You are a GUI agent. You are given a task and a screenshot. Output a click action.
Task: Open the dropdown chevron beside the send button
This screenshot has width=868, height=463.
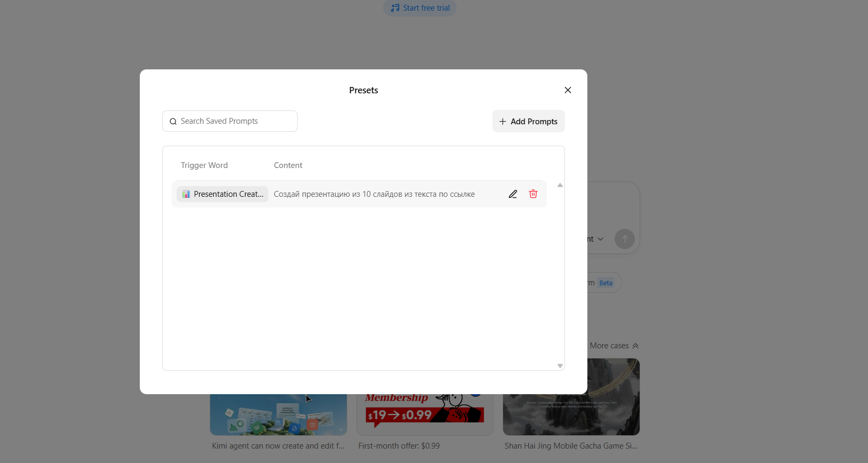pos(600,239)
